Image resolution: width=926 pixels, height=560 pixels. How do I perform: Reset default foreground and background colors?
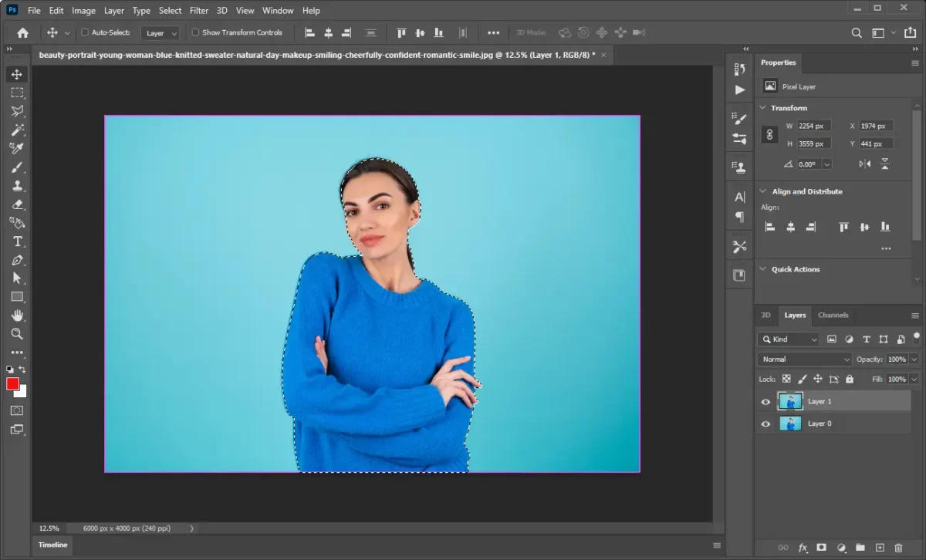pos(9,369)
